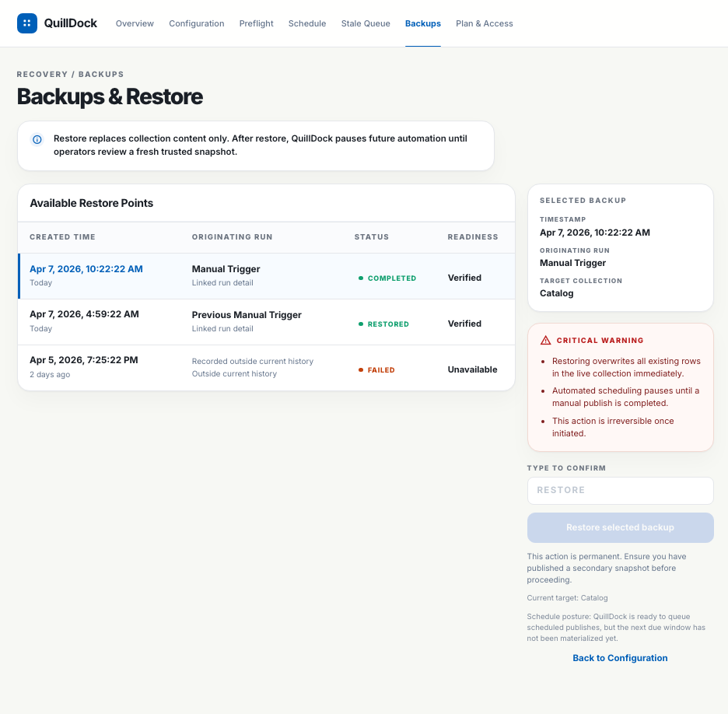The width and height of the screenshot is (728, 714).
Task: Go to the Preflight tab
Action: coord(257,23)
